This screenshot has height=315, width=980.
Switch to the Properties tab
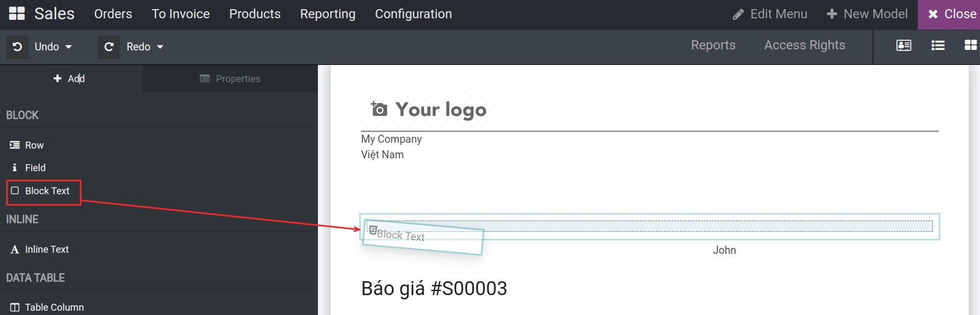[230, 79]
